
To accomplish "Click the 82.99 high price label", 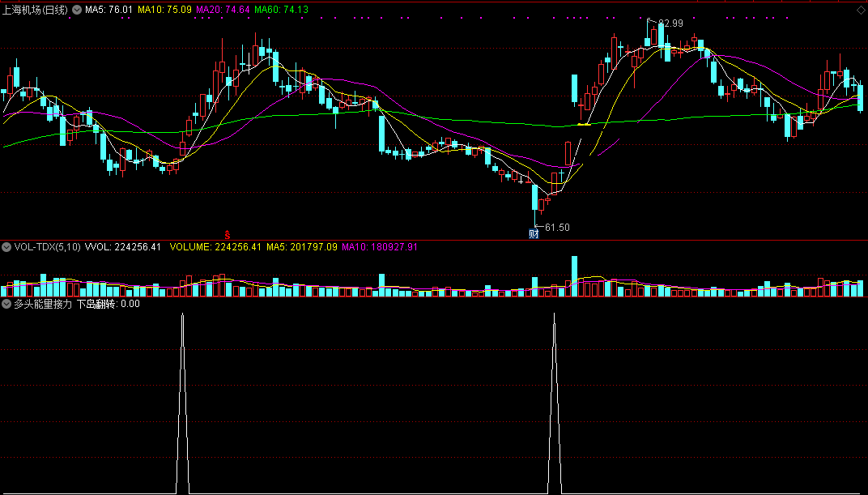I will (x=670, y=23).
